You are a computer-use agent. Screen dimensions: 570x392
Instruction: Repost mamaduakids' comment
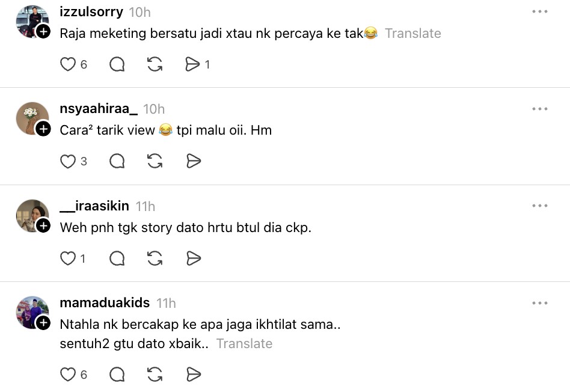[155, 375]
